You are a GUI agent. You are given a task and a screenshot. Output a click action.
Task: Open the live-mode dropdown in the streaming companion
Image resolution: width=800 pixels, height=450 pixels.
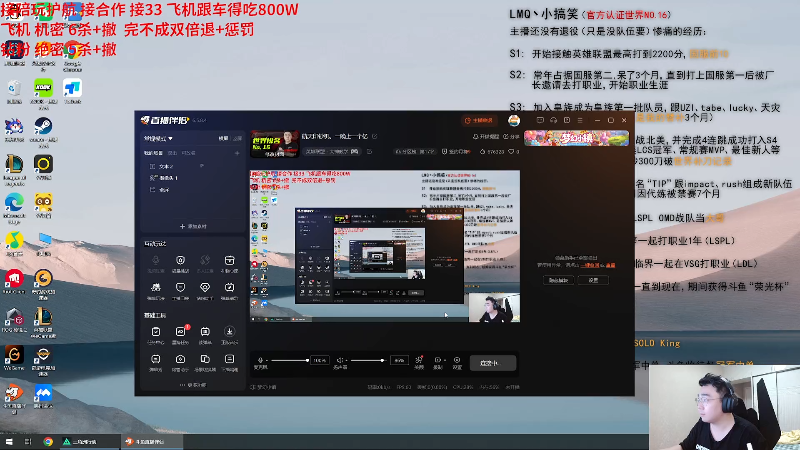(x=158, y=138)
